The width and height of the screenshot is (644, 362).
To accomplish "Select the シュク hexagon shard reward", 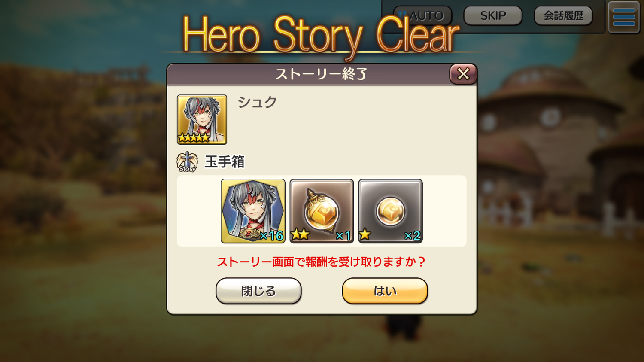I will point(253,211).
